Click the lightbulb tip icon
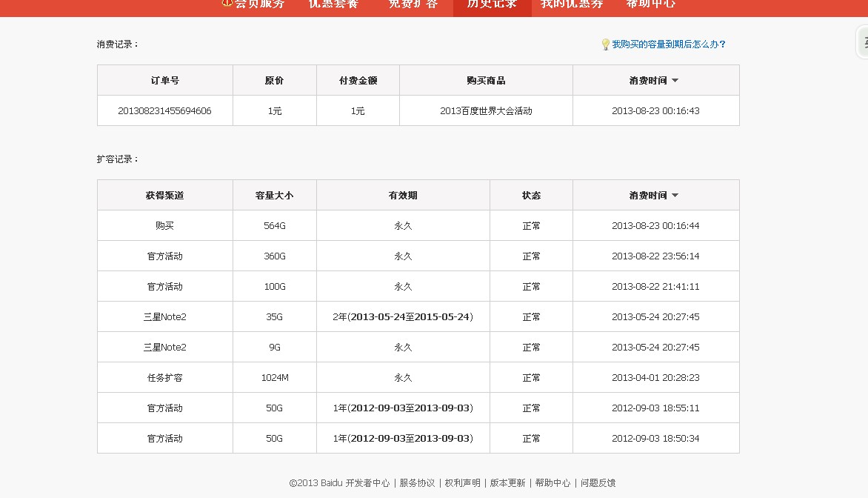 (x=605, y=44)
